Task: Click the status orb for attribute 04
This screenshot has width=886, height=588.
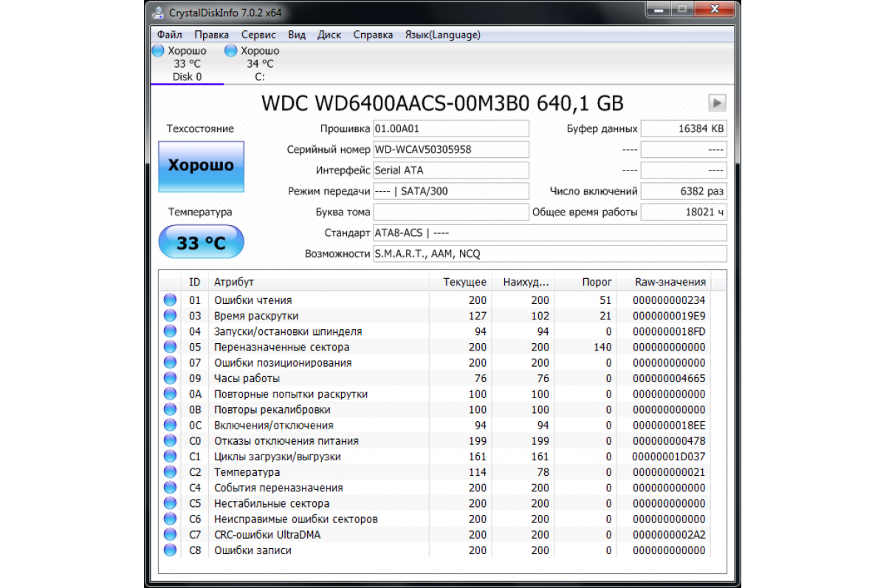Action: click(171, 331)
